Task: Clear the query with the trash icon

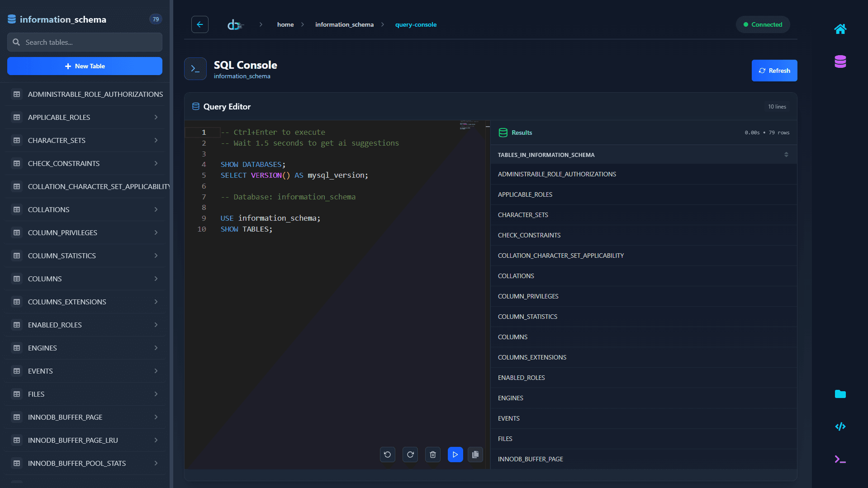Action: click(433, 455)
